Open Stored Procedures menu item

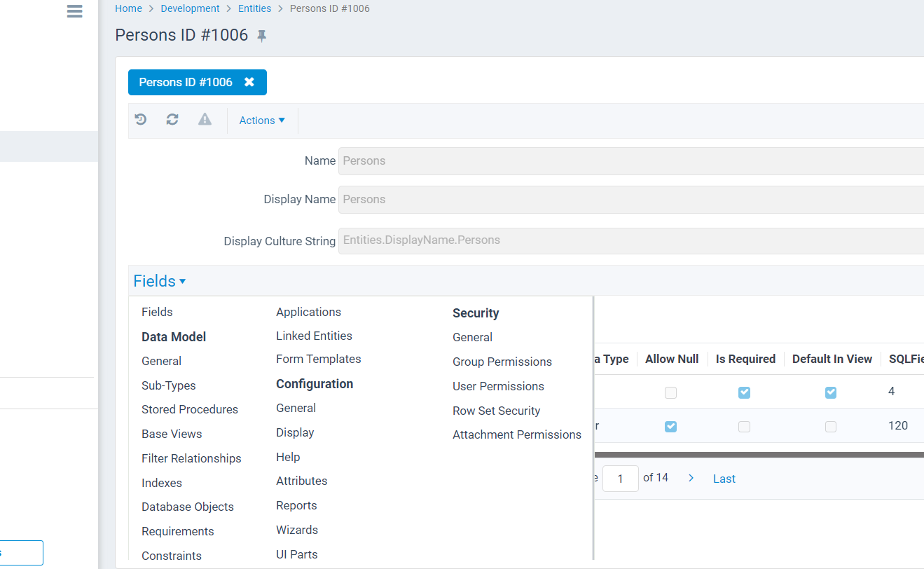click(190, 409)
